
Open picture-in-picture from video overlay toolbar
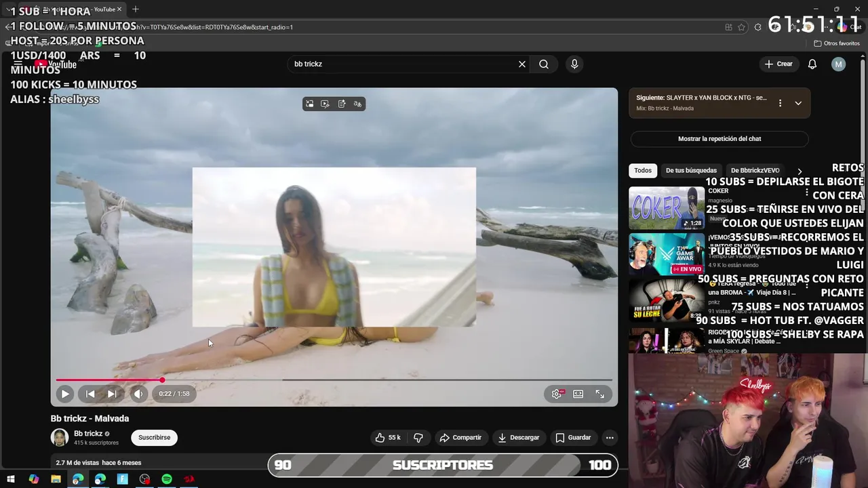click(x=310, y=104)
